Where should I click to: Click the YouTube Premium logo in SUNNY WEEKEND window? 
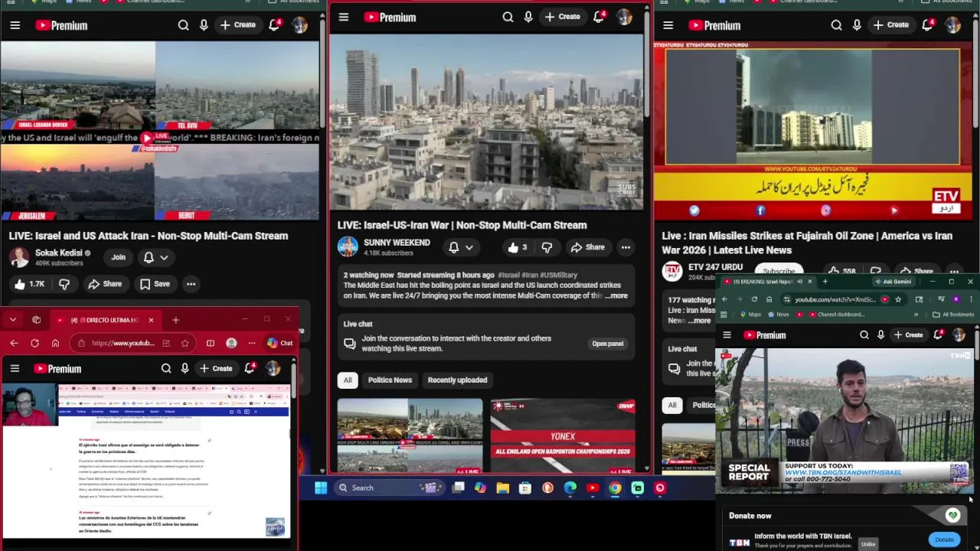[390, 17]
